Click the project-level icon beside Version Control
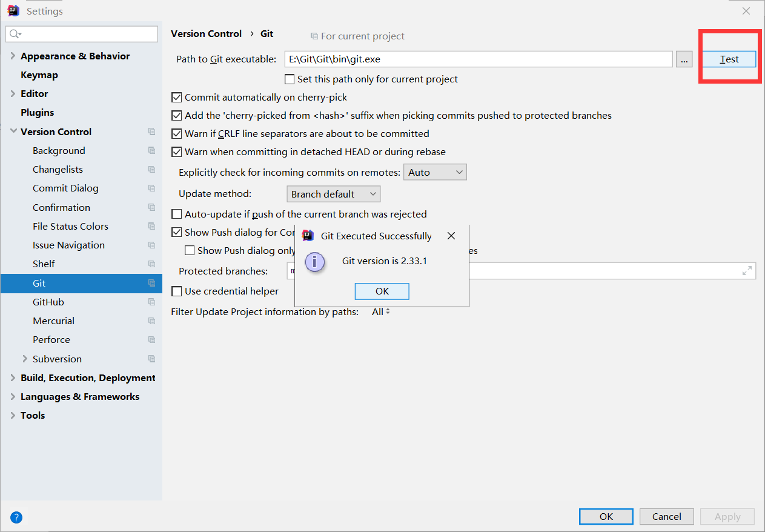 coord(151,131)
